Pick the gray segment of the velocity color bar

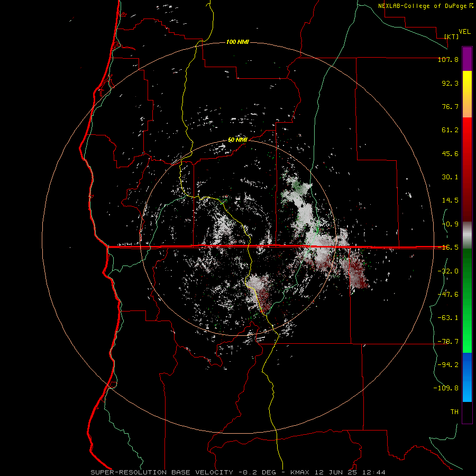click(x=467, y=235)
